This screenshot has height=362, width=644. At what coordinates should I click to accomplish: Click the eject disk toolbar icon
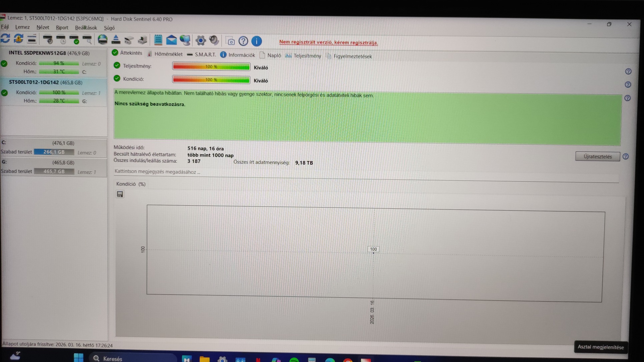[x=116, y=40]
